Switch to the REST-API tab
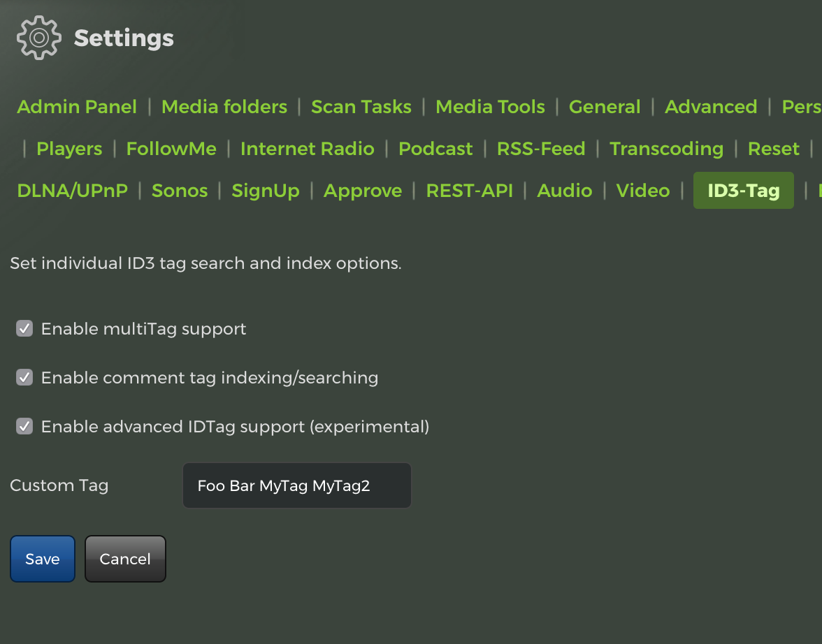 (x=470, y=191)
